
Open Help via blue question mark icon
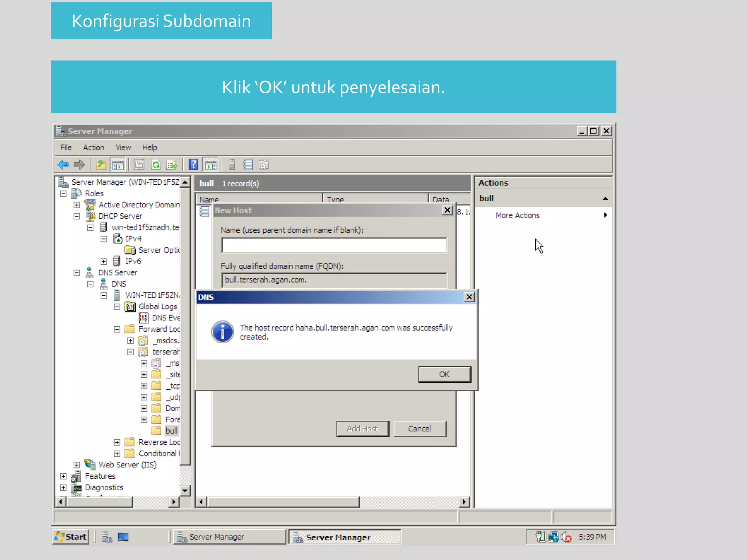point(193,165)
